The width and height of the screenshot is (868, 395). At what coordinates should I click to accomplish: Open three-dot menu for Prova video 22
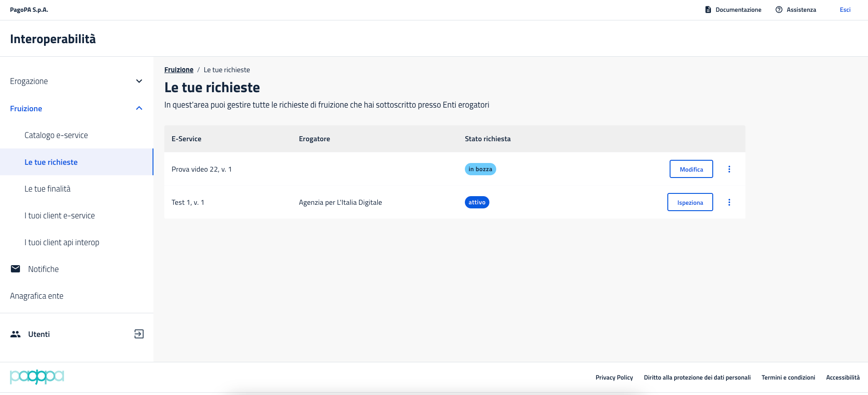pyautogui.click(x=729, y=169)
